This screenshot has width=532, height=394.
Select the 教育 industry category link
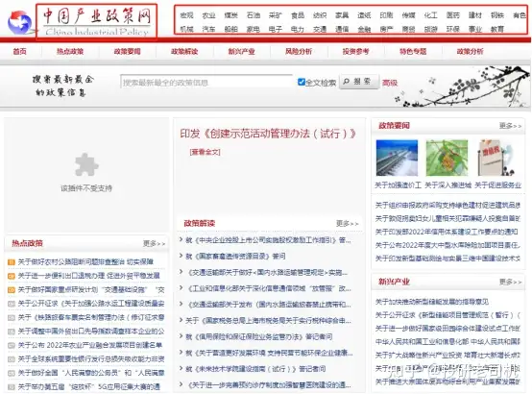[497, 29]
